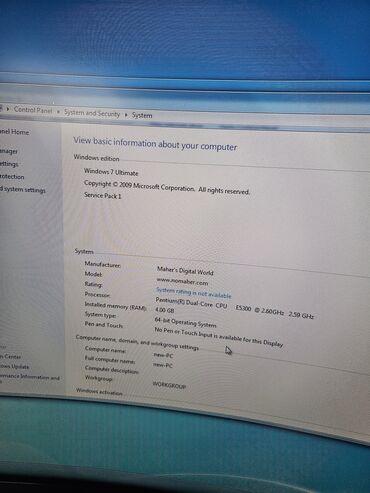
Task: Click 'View basic information about your computer' heading
Action: click(155, 144)
